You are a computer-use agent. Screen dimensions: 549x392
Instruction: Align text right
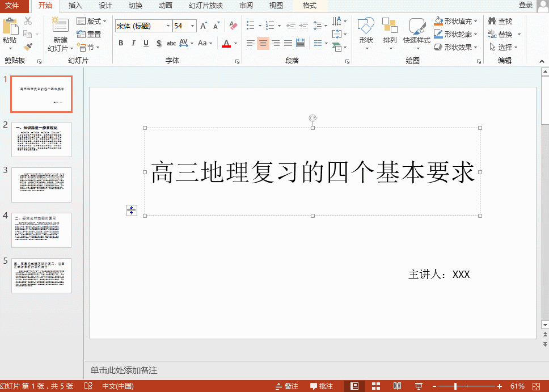276,43
